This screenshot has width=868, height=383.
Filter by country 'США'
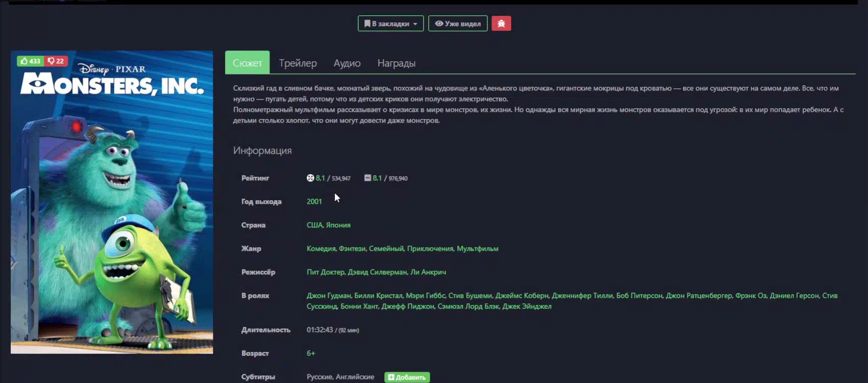point(314,225)
